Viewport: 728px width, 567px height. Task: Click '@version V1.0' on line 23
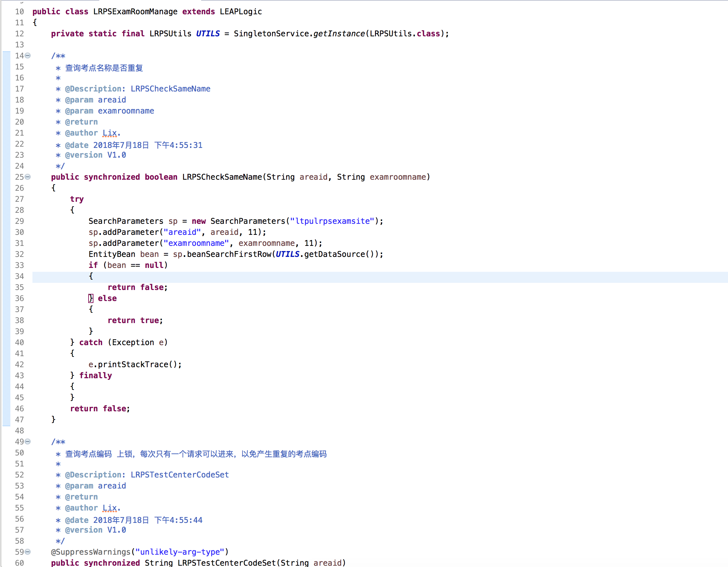(x=96, y=155)
